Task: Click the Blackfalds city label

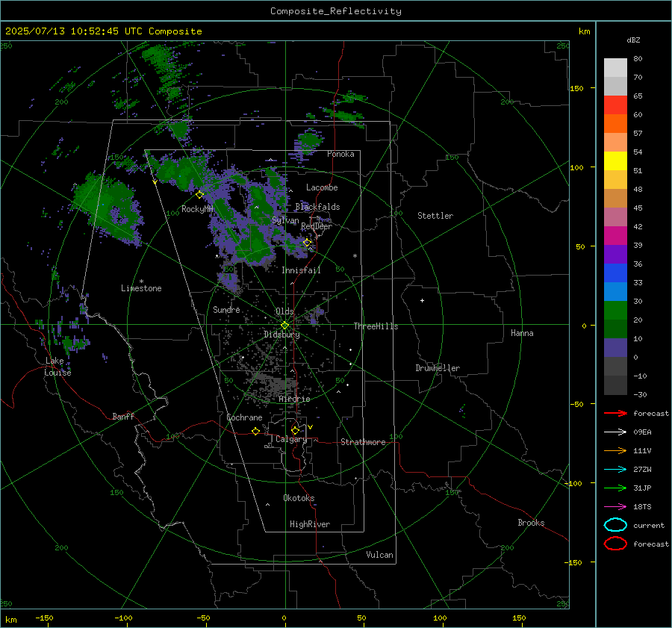Action: (317, 207)
